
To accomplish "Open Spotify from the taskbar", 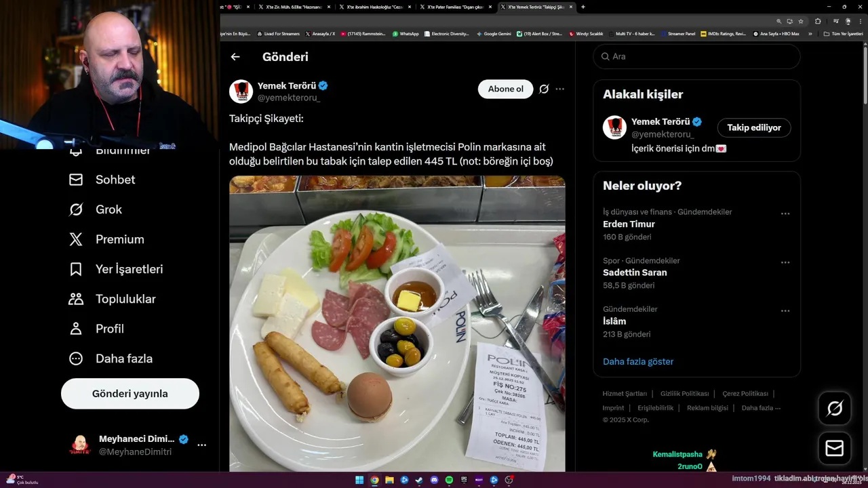I will (449, 480).
